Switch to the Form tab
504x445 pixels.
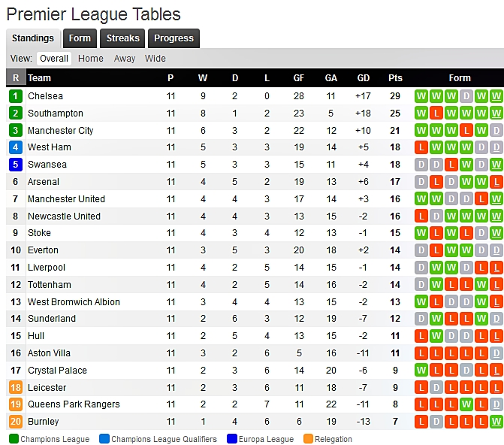[80, 38]
